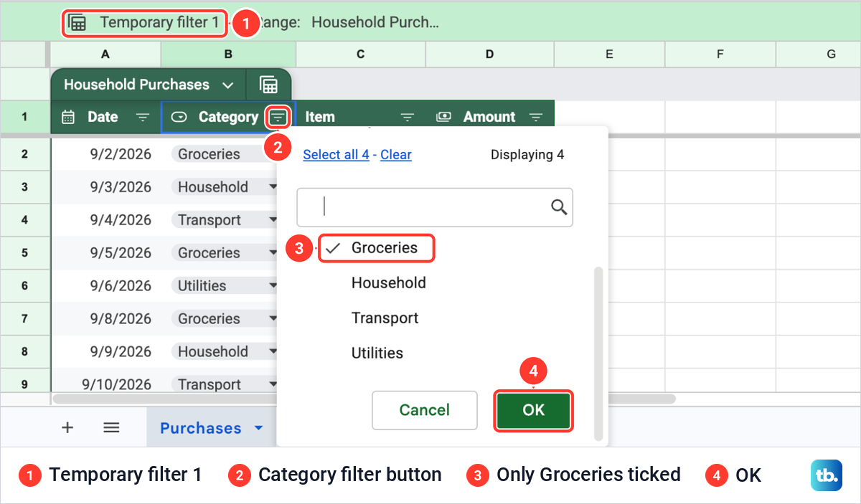Viewport: 861px width, 504px height.
Task: Confirm filter with OK button
Action: (x=533, y=410)
